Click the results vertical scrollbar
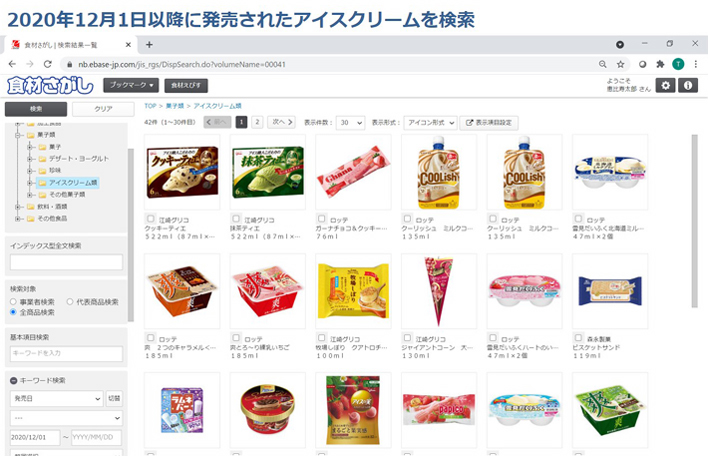This screenshot has height=456, width=708. tap(694, 221)
